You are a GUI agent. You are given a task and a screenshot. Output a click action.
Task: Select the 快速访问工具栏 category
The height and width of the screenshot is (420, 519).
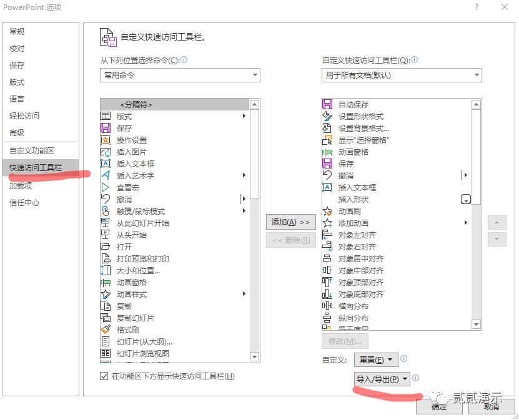(x=41, y=168)
